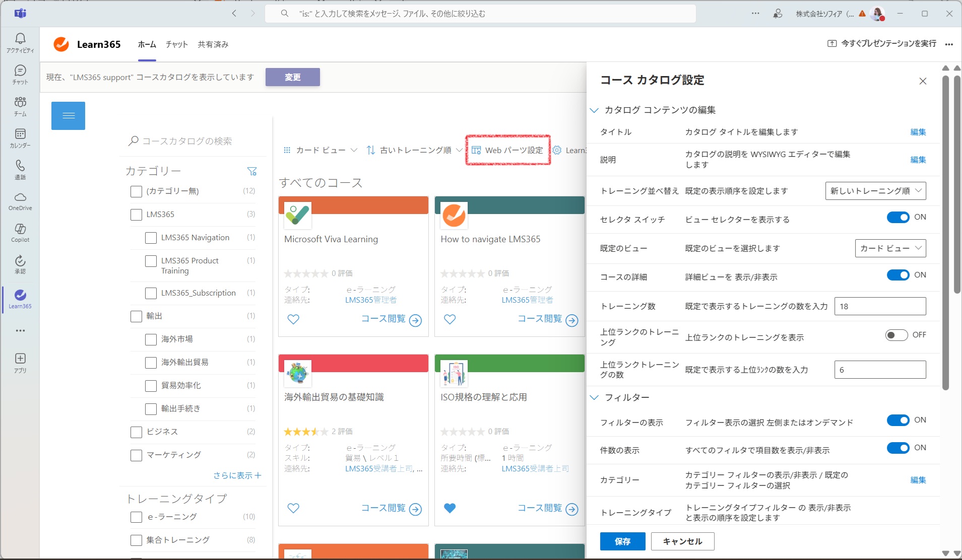This screenshot has width=962, height=560.
Task: Click the 3.5-star rating of 海外輸出貿易の基礎知識
Action: (306, 432)
